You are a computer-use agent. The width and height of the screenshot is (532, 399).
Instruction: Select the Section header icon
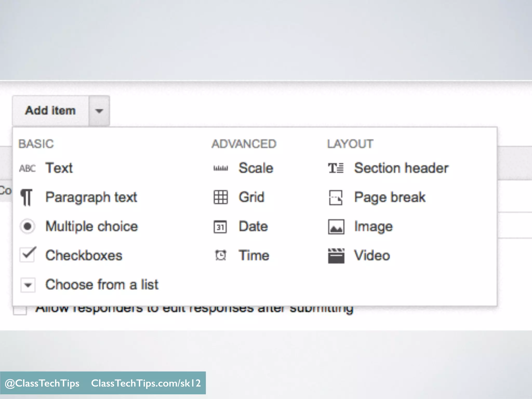click(x=336, y=168)
